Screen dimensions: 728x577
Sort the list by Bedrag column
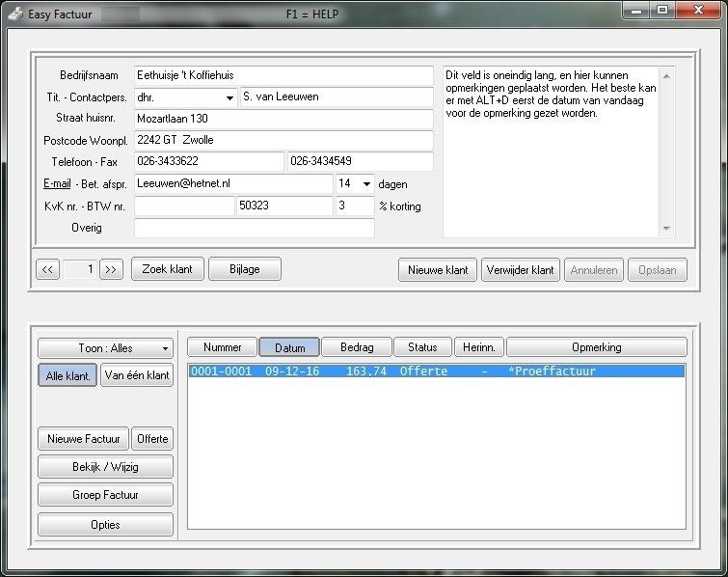click(x=355, y=347)
